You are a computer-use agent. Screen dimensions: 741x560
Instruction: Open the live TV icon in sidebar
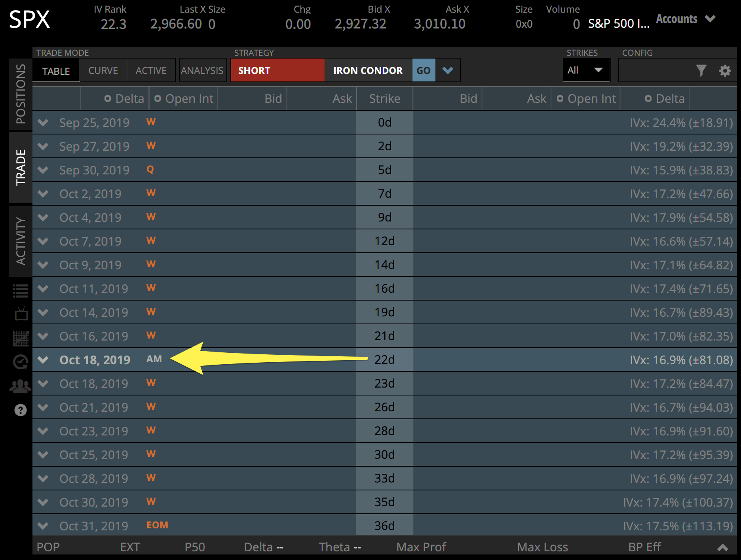[20, 313]
